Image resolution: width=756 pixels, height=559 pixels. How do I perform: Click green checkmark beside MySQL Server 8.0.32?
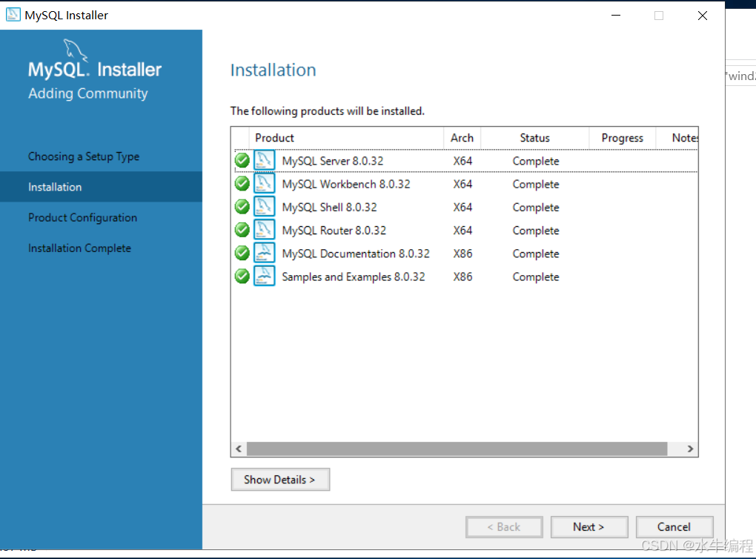(242, 160)
